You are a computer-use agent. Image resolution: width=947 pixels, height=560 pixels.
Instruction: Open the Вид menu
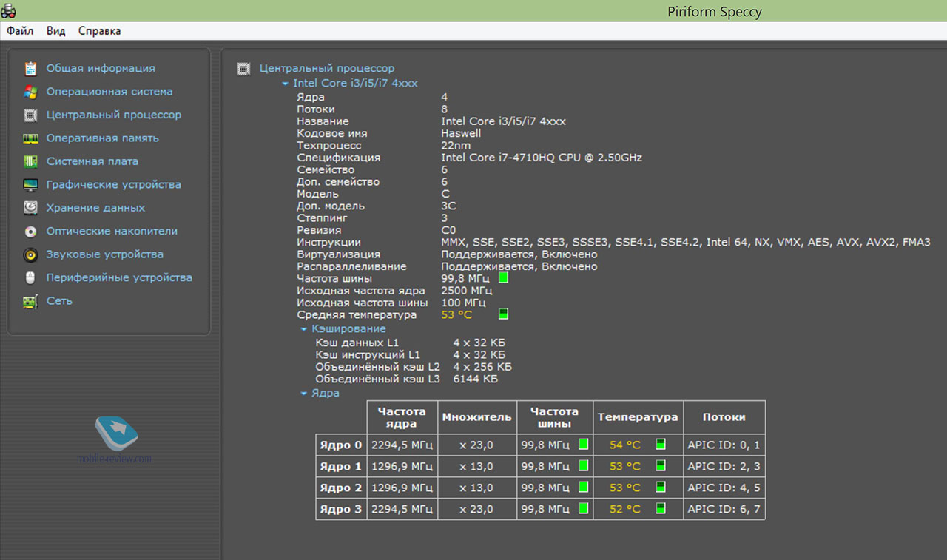[56, 31]
